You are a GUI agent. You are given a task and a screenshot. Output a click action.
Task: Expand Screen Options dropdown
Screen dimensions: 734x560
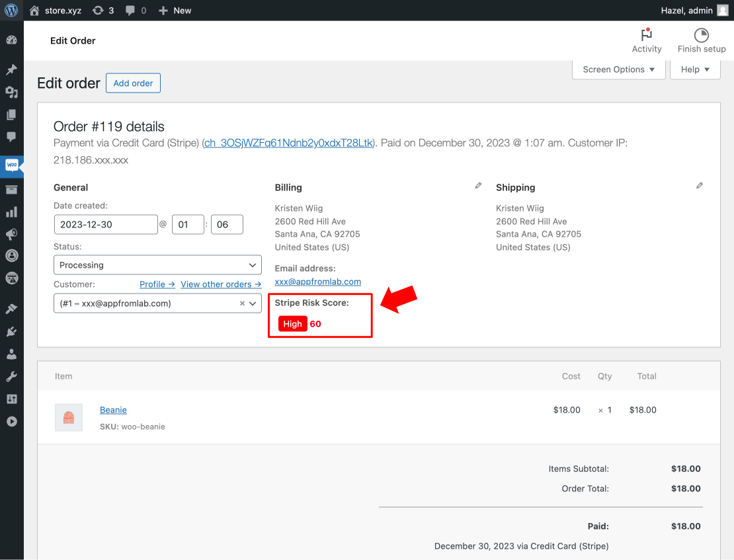pos(618,69)
